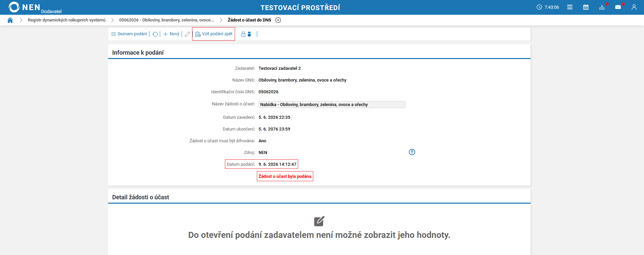644x255 pixels.
Task: Select the Datum podání value 9. 6. 2026 14:12:47
Action: pos(277,164)
